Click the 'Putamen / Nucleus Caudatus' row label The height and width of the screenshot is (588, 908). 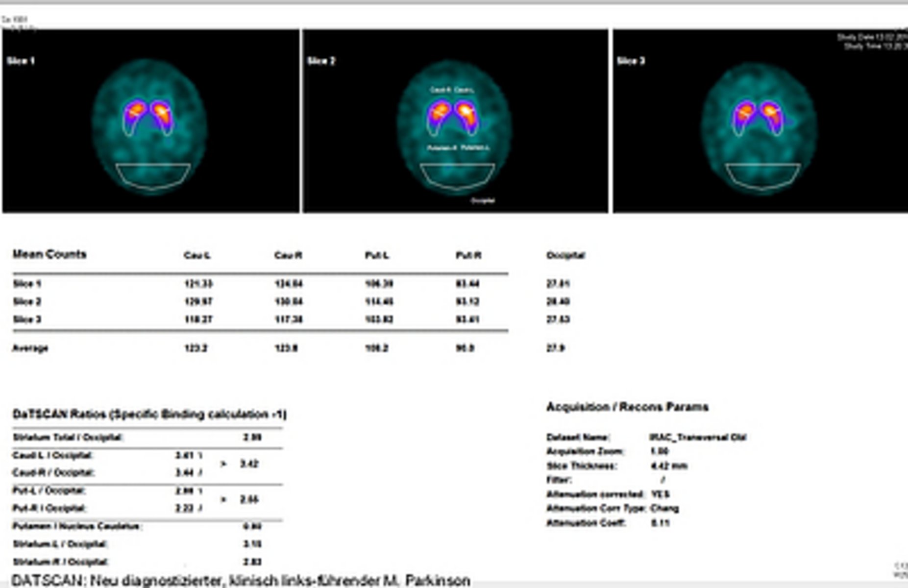pyautogui.click(x=77, y=526)
